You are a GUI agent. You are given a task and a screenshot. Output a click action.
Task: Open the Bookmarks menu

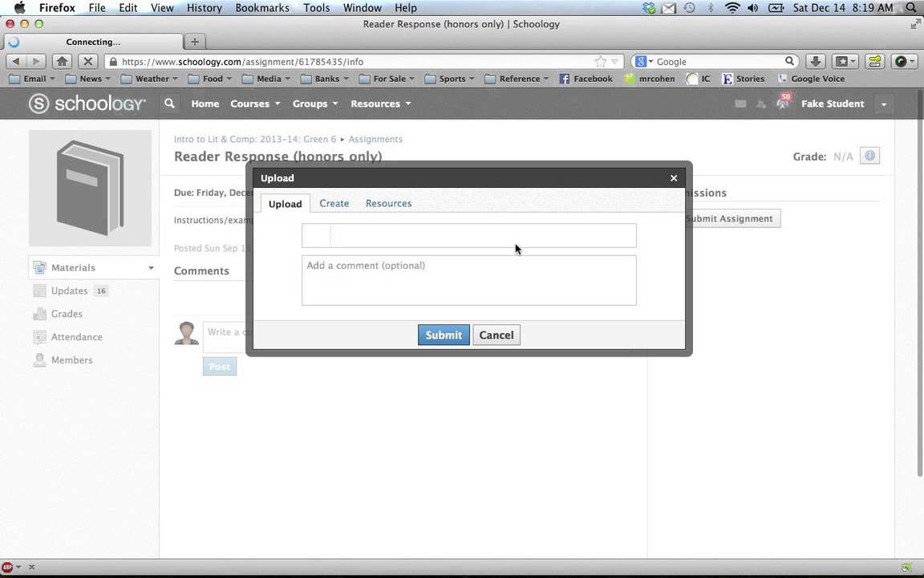pyautogui.click(x=262, y=8)
